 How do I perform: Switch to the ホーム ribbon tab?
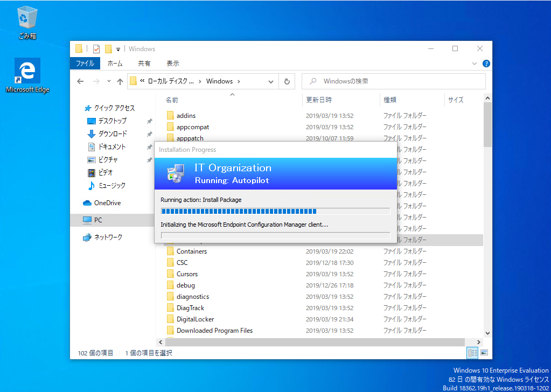[x=115, y=64]
